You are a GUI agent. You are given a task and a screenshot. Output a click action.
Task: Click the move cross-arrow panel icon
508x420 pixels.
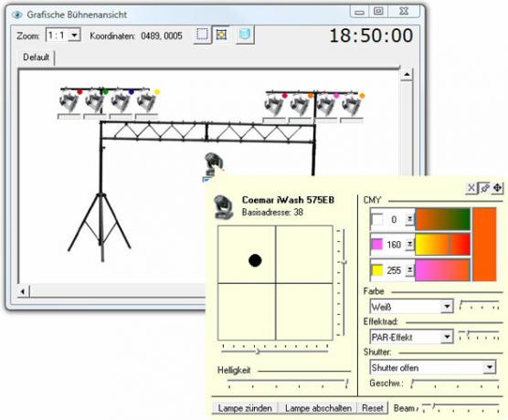click(497, 188)
